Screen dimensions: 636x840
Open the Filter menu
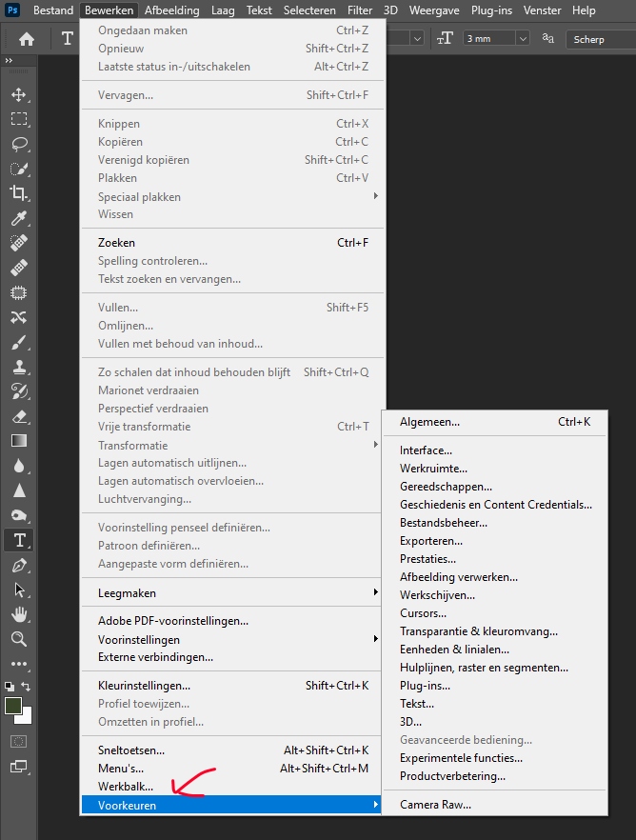pos(360,10)
